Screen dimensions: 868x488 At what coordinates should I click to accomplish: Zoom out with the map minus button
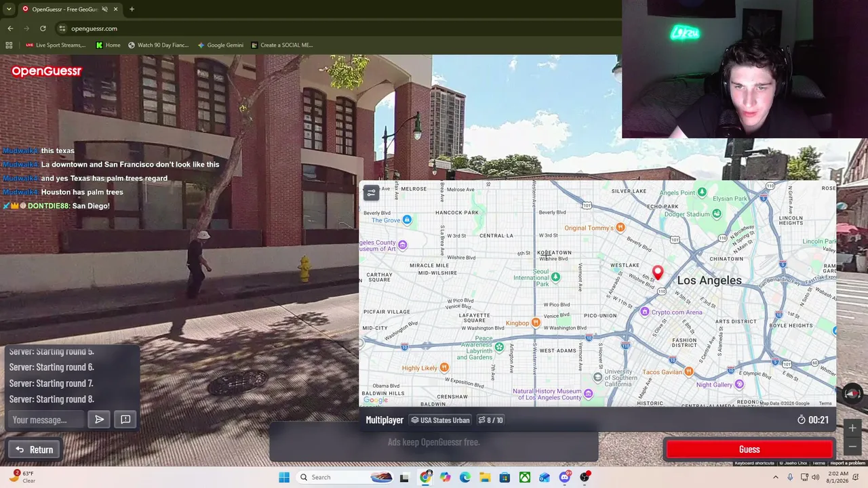[x=852, y=447]
